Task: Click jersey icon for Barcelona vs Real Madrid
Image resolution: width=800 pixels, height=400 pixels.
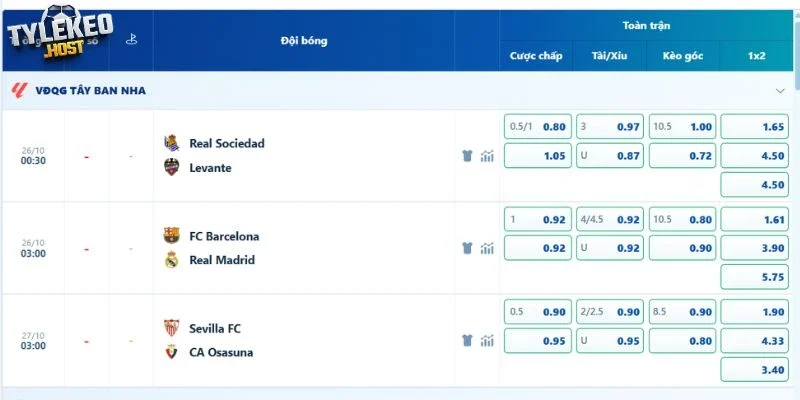Action: (467, 248)
